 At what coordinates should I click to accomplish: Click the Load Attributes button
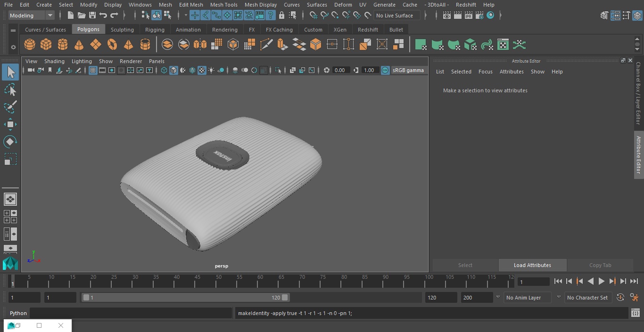(532, 265)
